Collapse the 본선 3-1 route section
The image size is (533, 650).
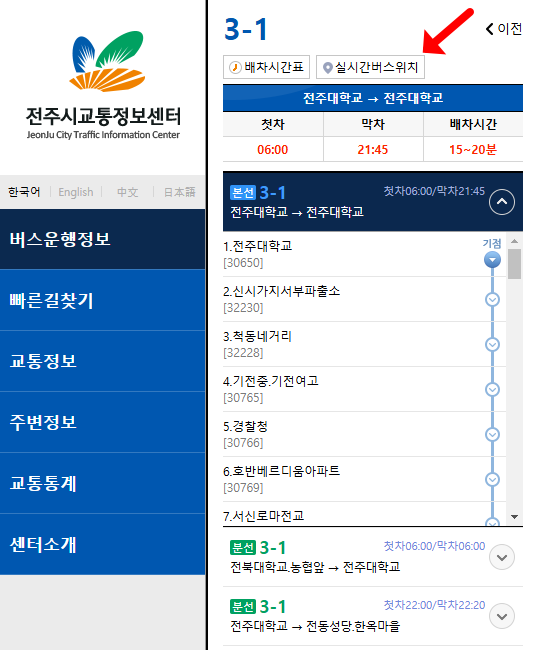pos(502,202)
